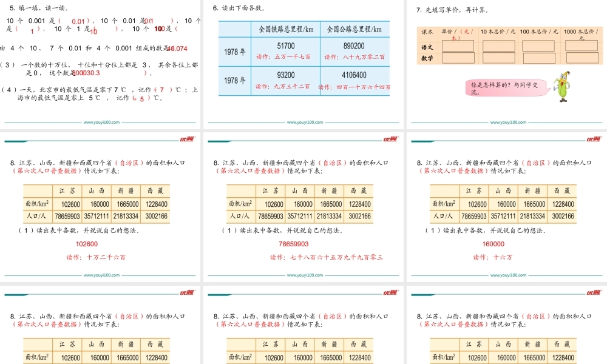Click the 全国铁路总里程/km column header
Viewport: 607px width, 364px height.
coord(285,29)
